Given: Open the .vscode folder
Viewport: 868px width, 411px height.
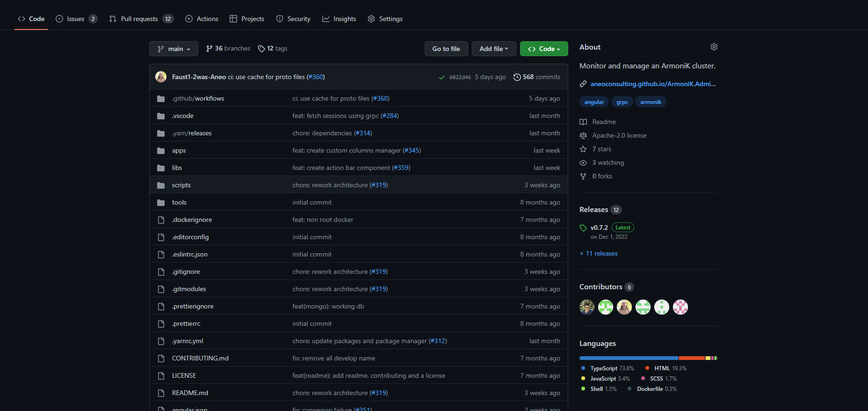Looking at the screenshot, I should tap(182, 116).
